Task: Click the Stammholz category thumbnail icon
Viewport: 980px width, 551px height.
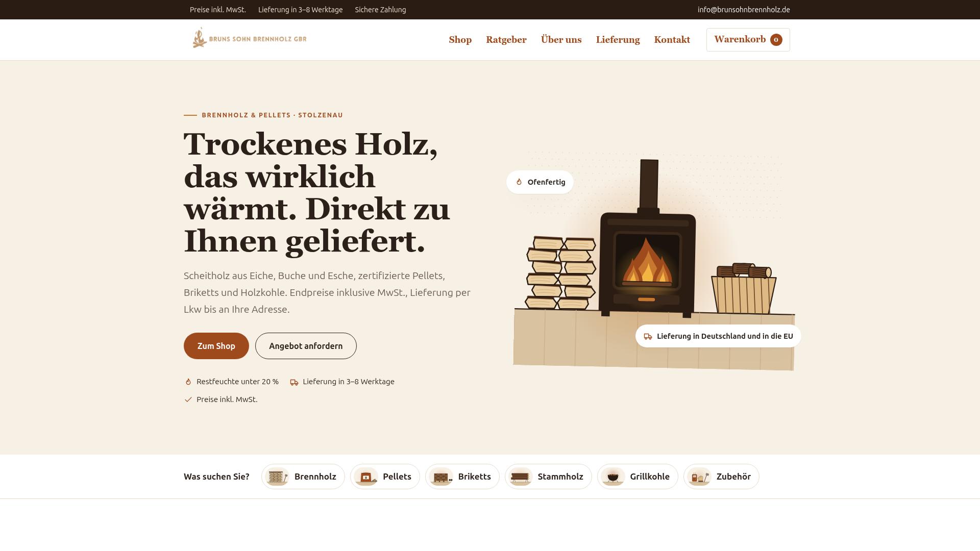Action: (521, 477)
